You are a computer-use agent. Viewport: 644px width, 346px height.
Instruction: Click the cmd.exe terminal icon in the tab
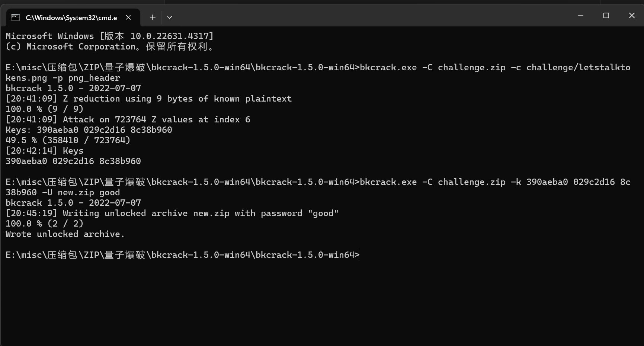(x=15, y=17)
